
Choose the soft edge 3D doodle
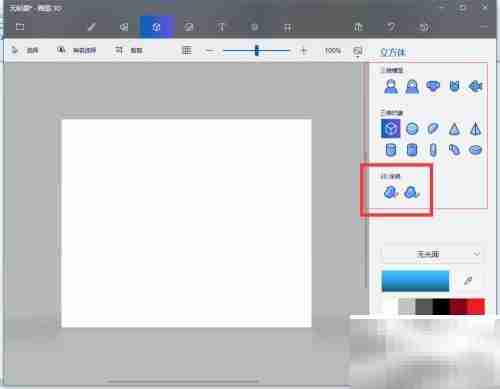coord(412,192)
